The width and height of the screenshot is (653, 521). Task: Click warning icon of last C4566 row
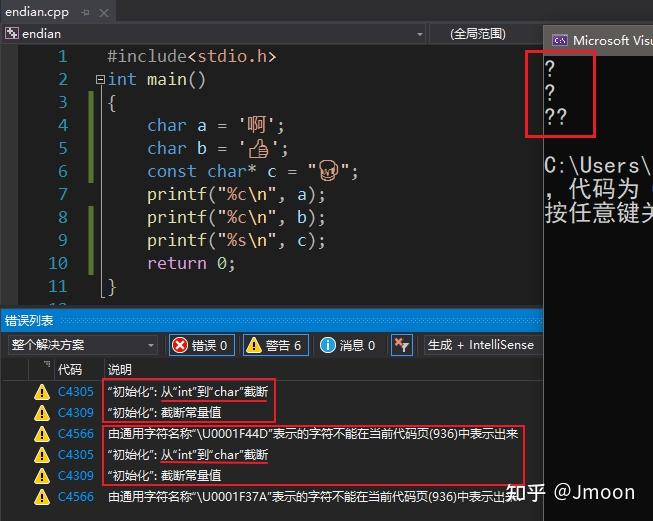pyautogui.click(x=42, y=496)
